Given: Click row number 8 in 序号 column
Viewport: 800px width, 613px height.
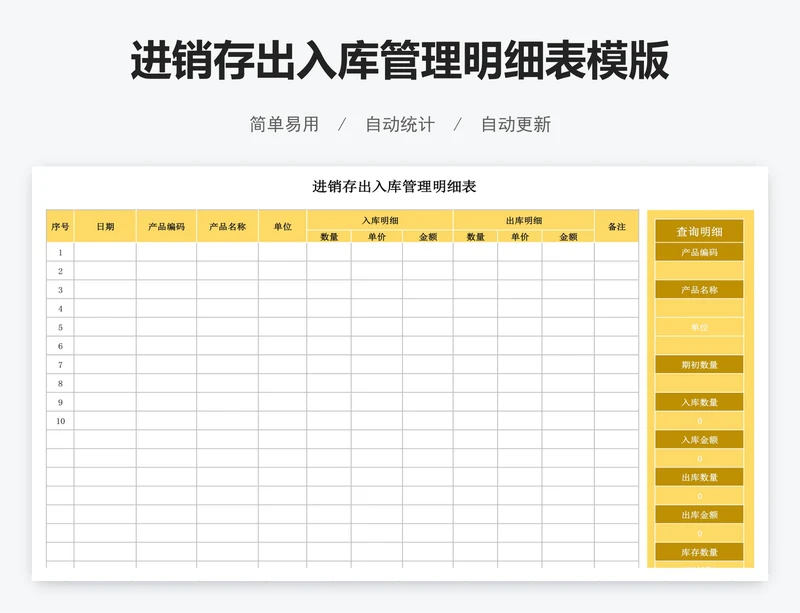Looking at the screenshot, I should click(60, 383).
